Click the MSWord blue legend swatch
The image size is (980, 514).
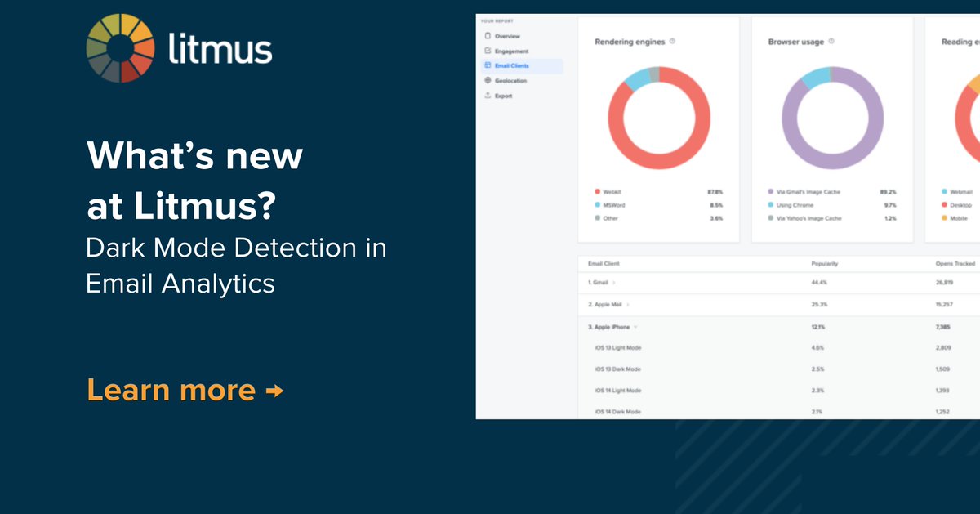pos(597,205)
